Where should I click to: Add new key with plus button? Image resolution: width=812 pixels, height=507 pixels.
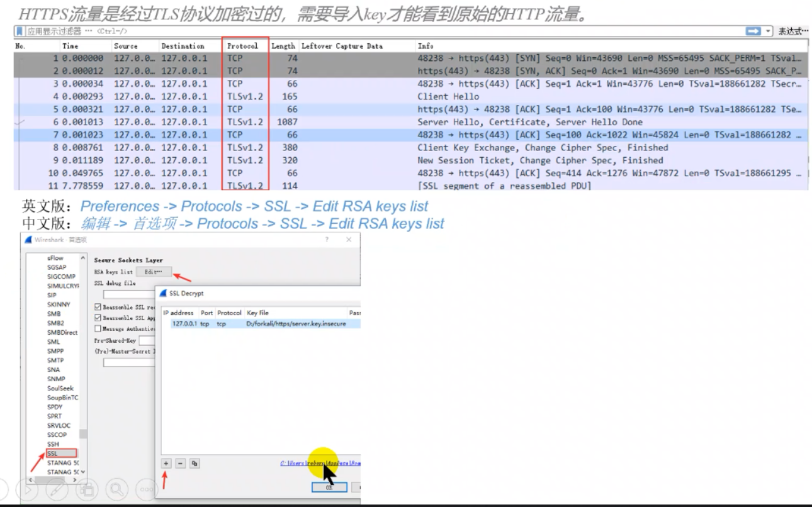(167, 463)
